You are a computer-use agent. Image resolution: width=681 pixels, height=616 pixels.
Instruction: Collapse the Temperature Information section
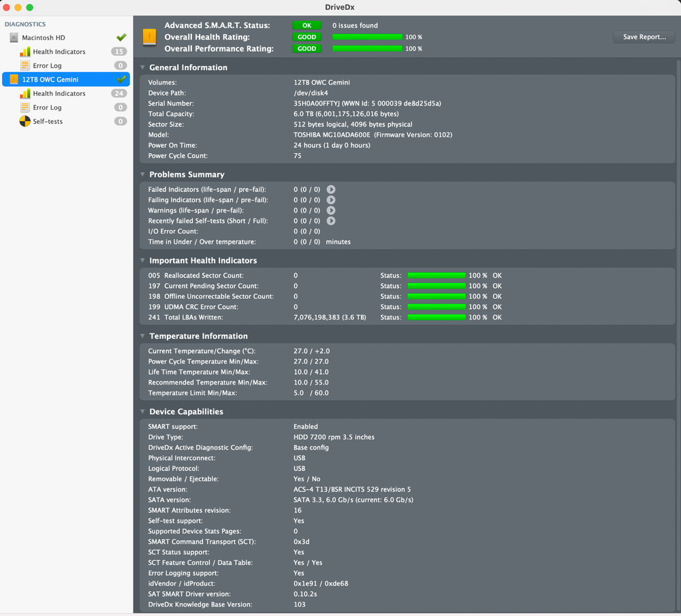coord(142,336)
